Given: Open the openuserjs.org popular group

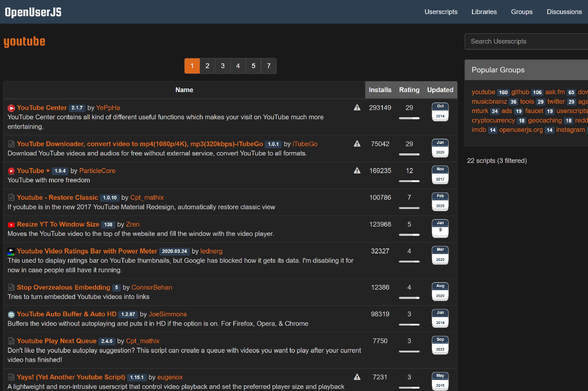Looking at the screenshot, I should click(521, 130).
